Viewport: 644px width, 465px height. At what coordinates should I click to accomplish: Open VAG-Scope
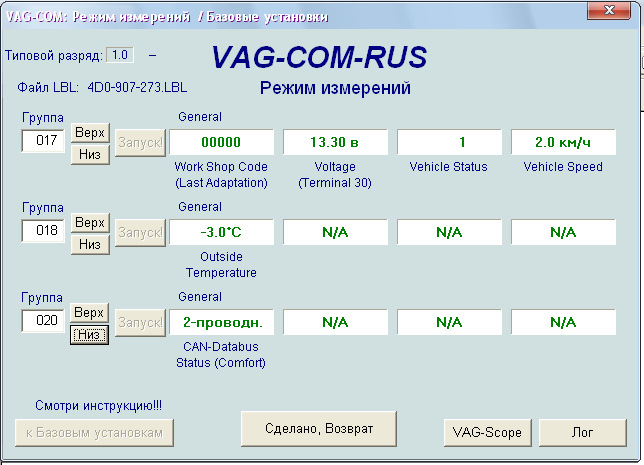pyautogui.click(x=488, y=433)
